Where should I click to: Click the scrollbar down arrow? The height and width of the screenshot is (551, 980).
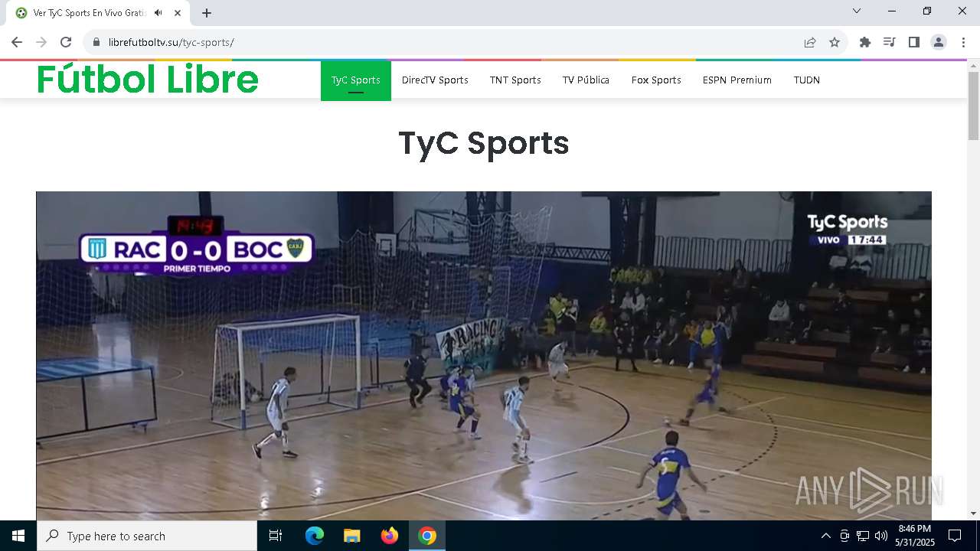pyautogui.click(x=974, y=514)
